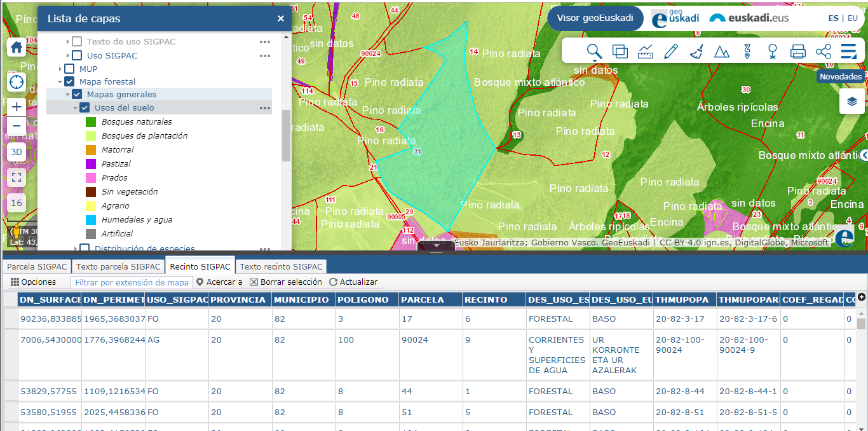
Task: Switch to Parcela SIGPAC tab
Action: [x=36, y=266]
